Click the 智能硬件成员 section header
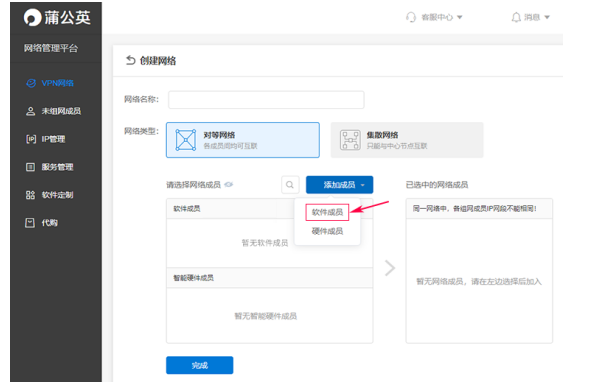This screenshot has height=386, width=615. pyautogui.click(x=269, y=278)
